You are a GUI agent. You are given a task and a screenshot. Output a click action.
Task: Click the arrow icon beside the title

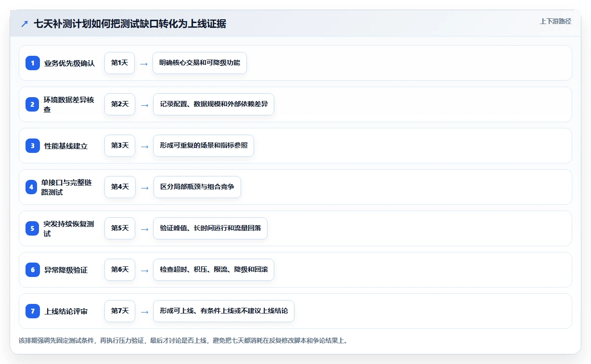pyautogui.click(x=24, y=24)
